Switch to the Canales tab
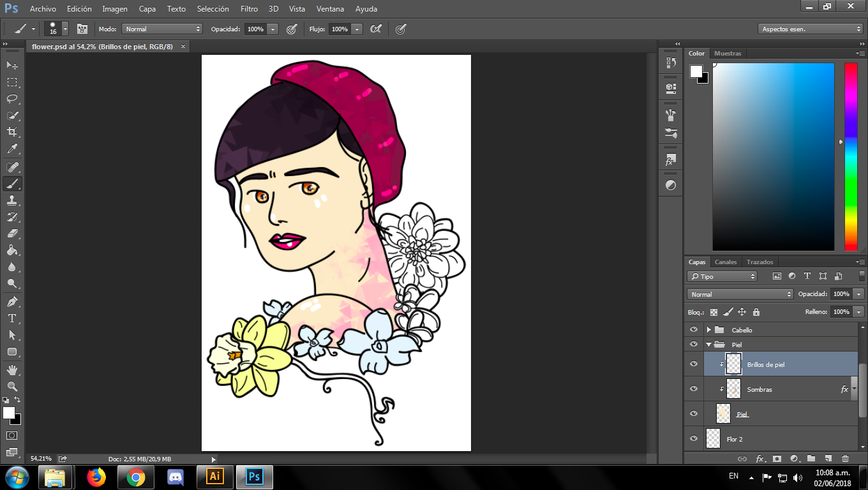Viewport: 868px width, 490px height. (x=725, y=262)
